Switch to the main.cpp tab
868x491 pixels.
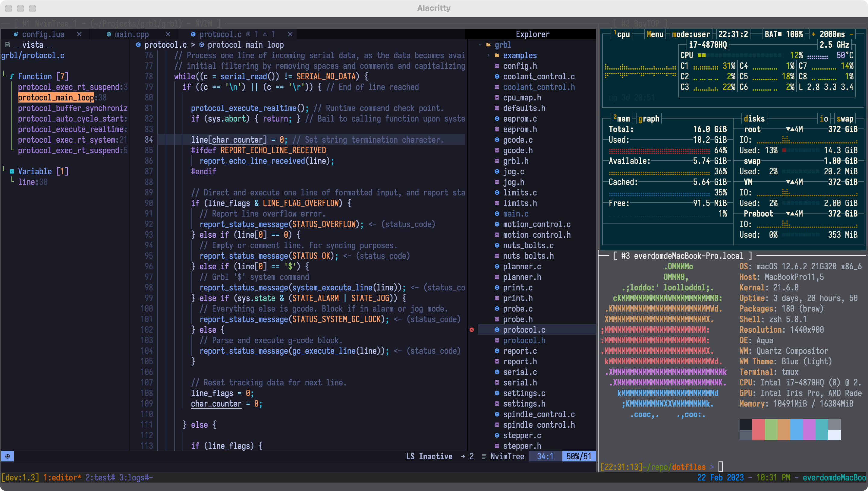pyautogui.click(x=131, y=34)
